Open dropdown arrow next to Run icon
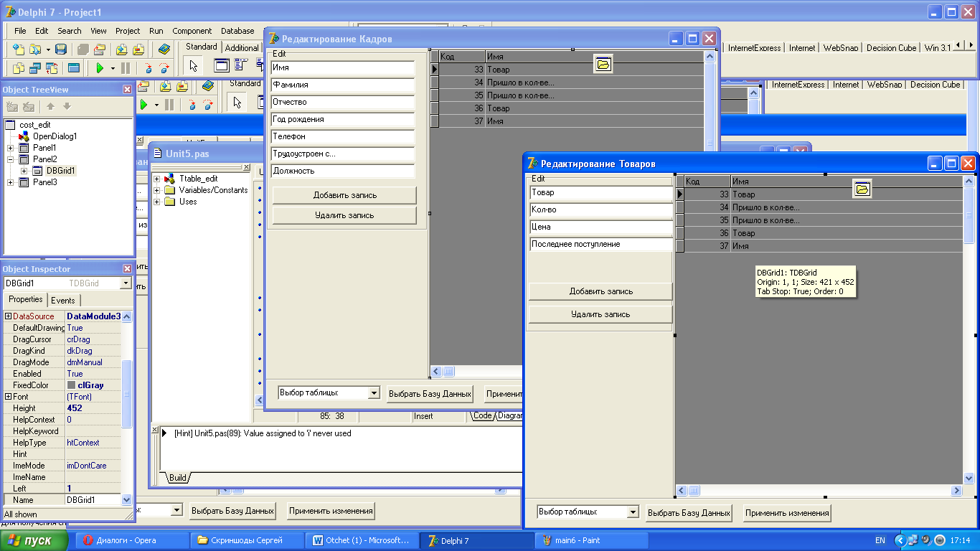980x551 pixels. pos(113,68)
